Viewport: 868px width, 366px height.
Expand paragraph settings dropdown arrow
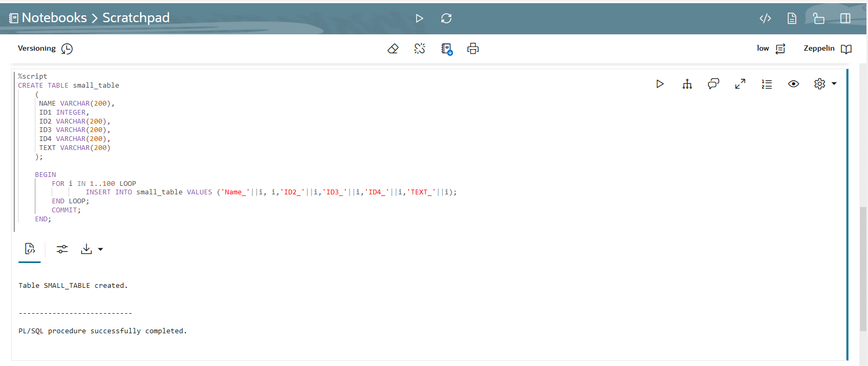pos(834,83)
